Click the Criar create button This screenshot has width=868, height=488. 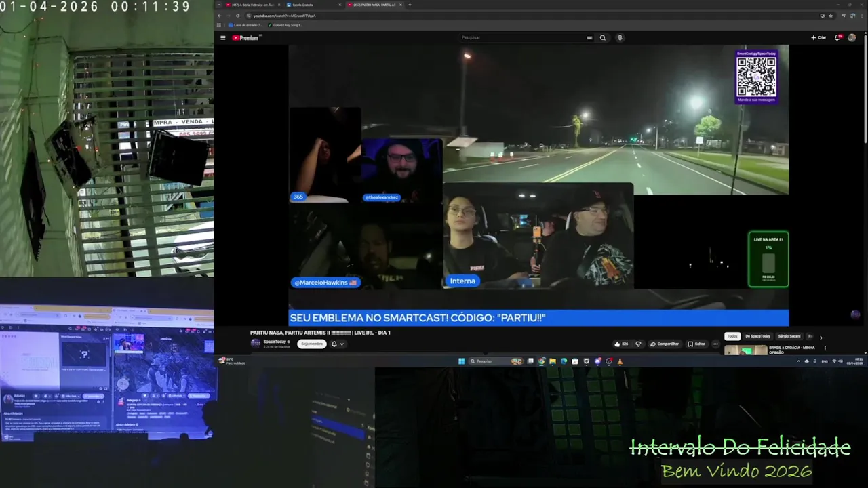[x=818, y=38]
